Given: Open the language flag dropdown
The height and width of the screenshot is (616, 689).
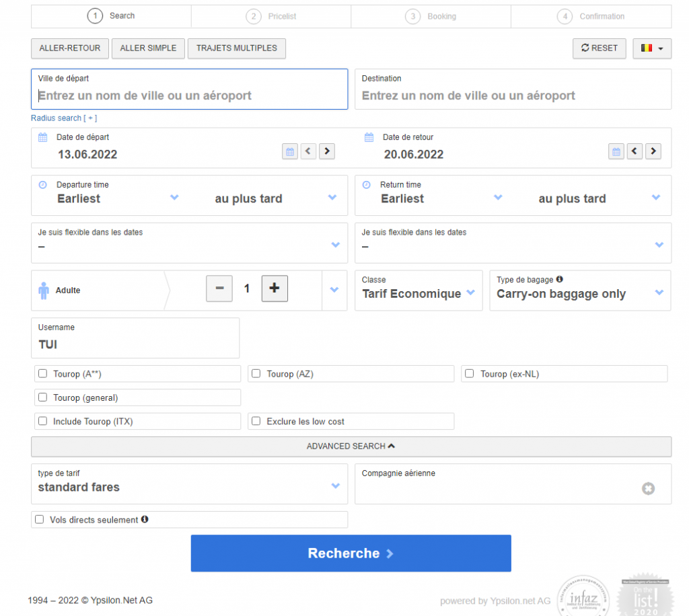Looking at the screenshot, I should [651, 48].
